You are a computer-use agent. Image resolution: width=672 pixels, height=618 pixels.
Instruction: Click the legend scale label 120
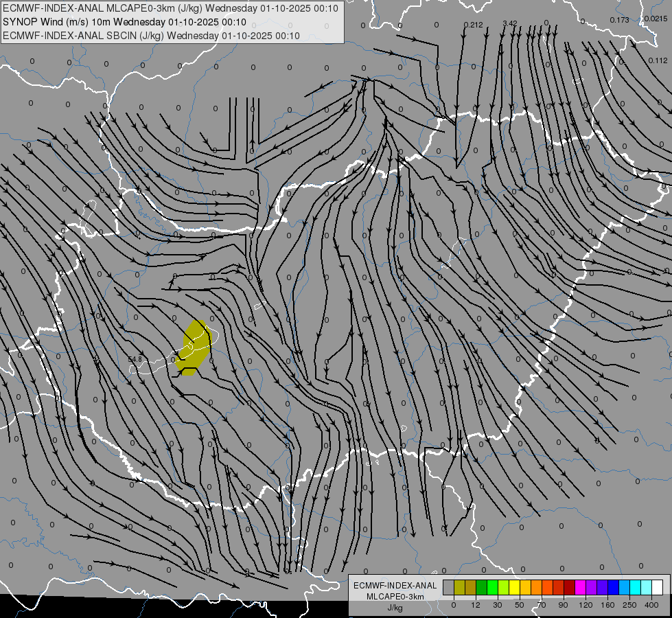(x=586, y=605)
